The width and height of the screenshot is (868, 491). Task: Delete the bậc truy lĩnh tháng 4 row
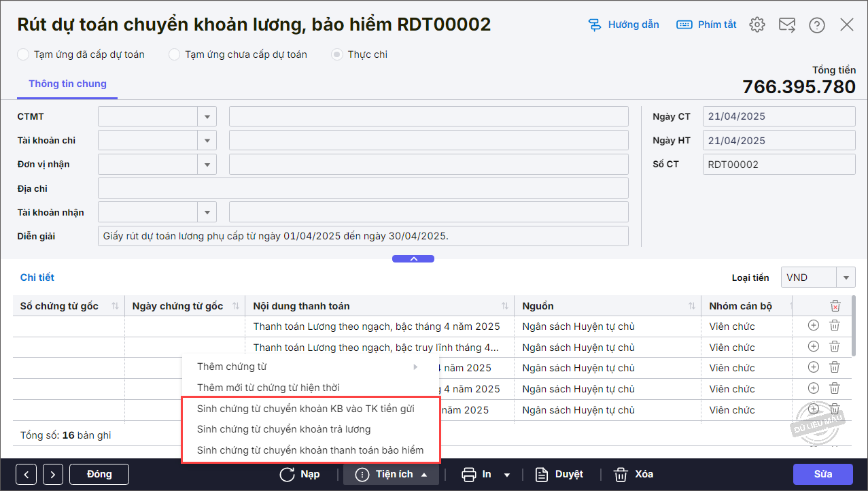point(835,347)
